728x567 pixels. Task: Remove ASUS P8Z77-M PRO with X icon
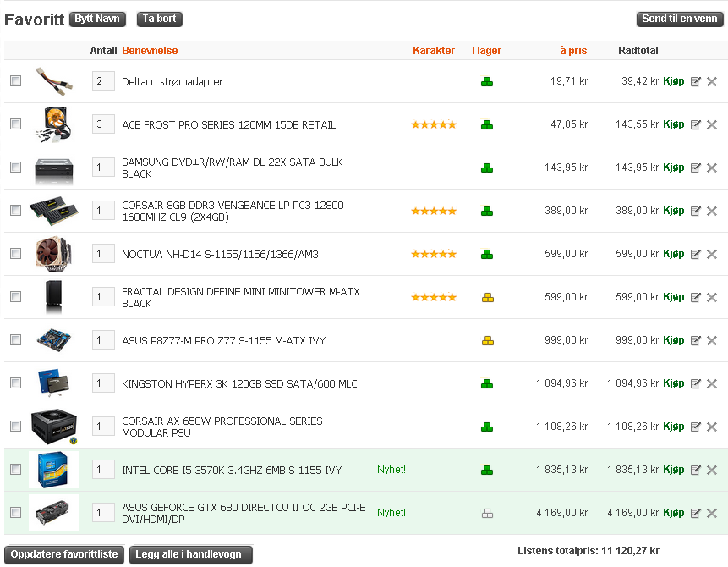(x=712, y=341)
